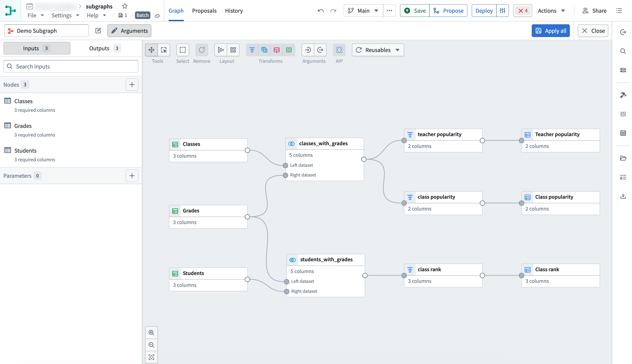Click the output argument arrow icon
This screenshot has height=364, width=632.
320,50
